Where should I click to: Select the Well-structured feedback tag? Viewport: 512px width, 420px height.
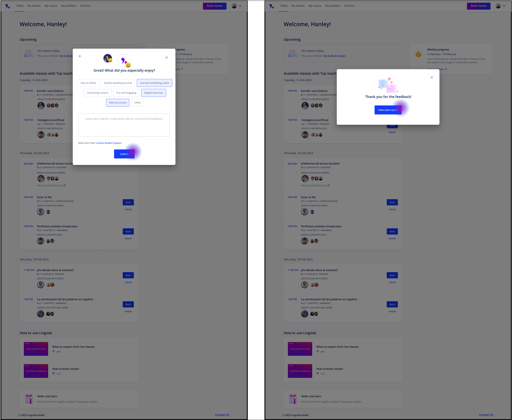[x=117, y=102]
